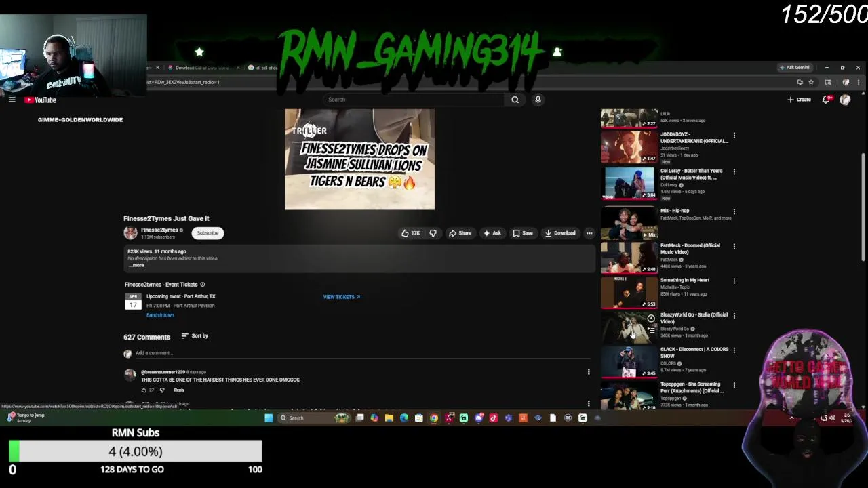Open YouTube notifications bell

pyautogui.click(x=826, y=100)
